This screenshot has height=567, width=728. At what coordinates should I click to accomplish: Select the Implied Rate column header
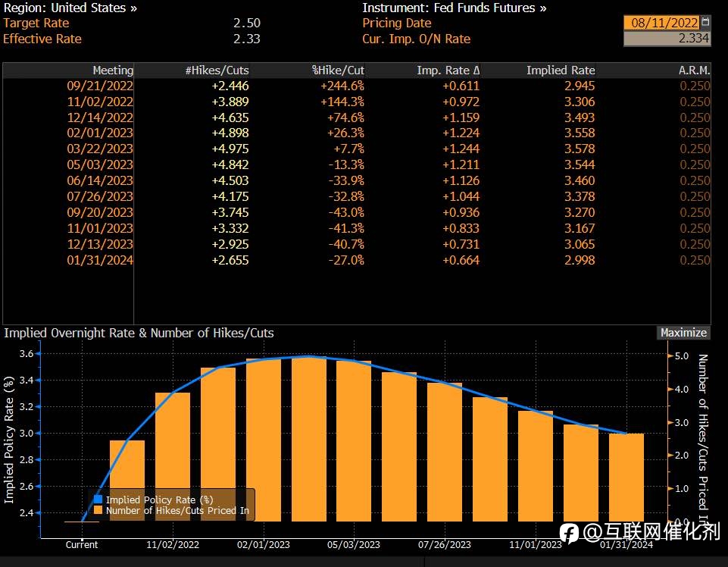tap(561, 70)
